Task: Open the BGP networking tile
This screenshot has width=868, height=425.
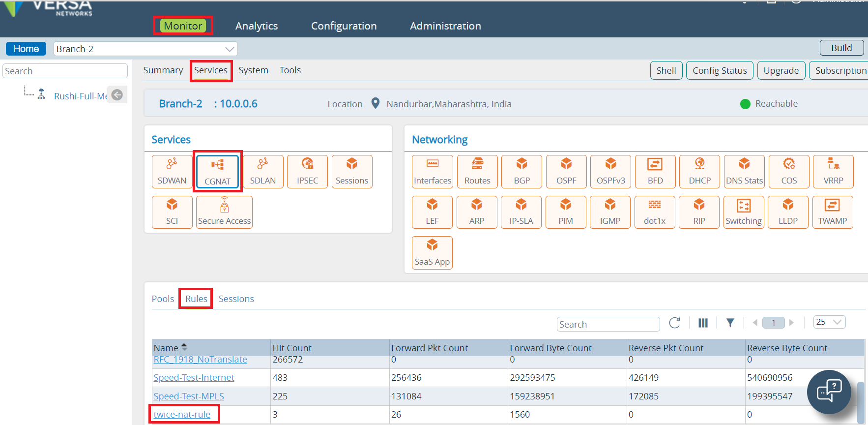Action: (521, 172)
